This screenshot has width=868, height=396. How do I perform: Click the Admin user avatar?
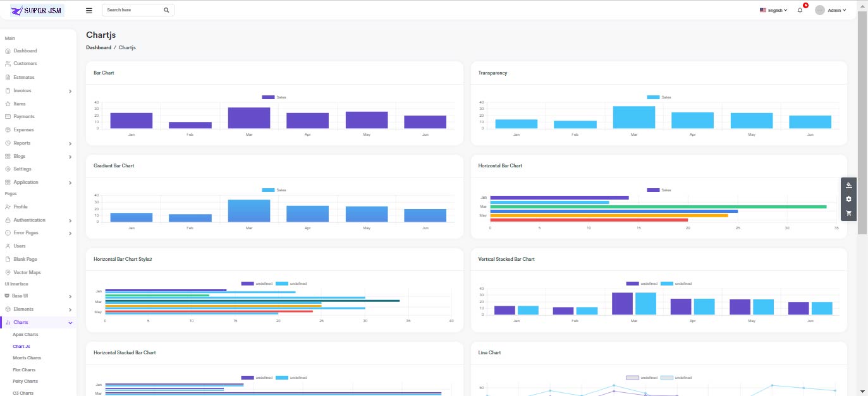pyautogui.click(x=820, y=10)
